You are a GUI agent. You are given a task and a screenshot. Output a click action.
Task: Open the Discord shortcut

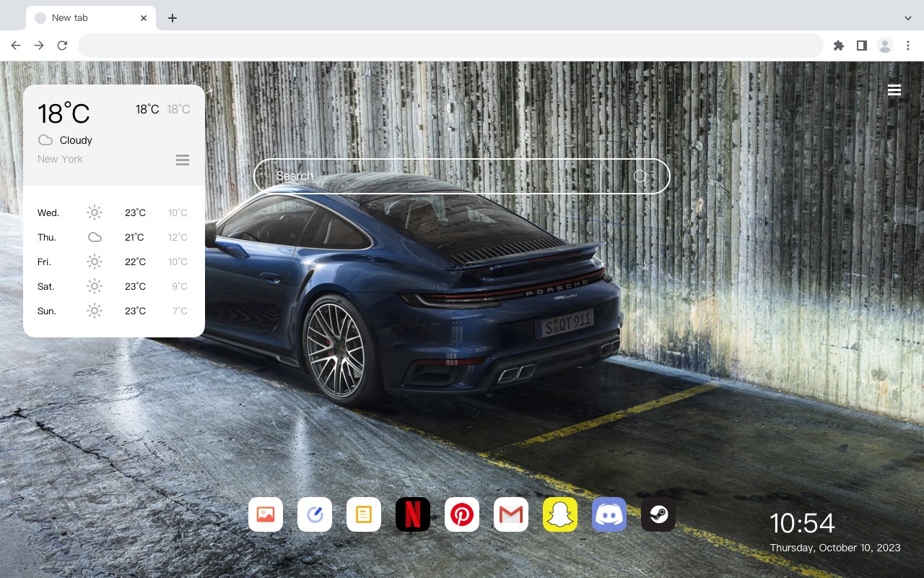pyautogui.click(x=609, y=514)
